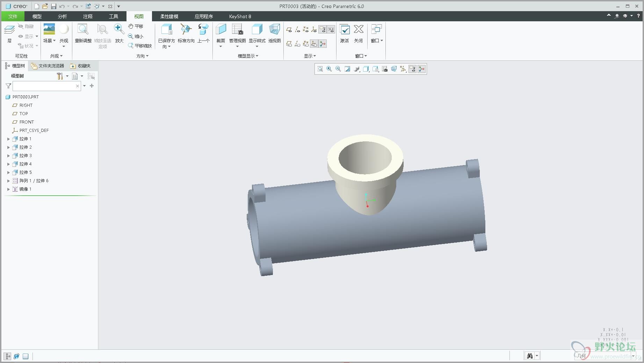
Task: Open the 文件夹浏览器 folder browser tab
Action: (x=48, y=66)
